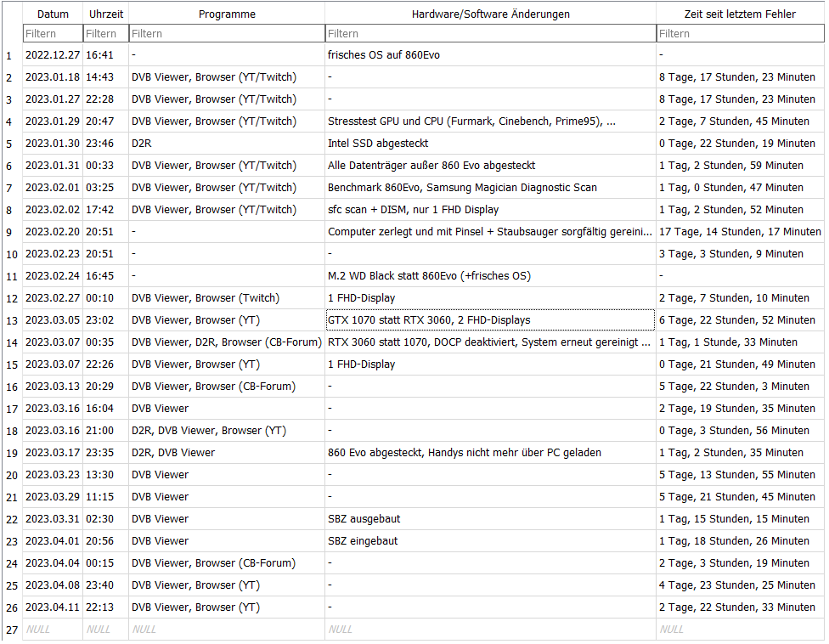
Task: Click Zeit seit letztem Fehler header
Action: [x=740, y=14]
